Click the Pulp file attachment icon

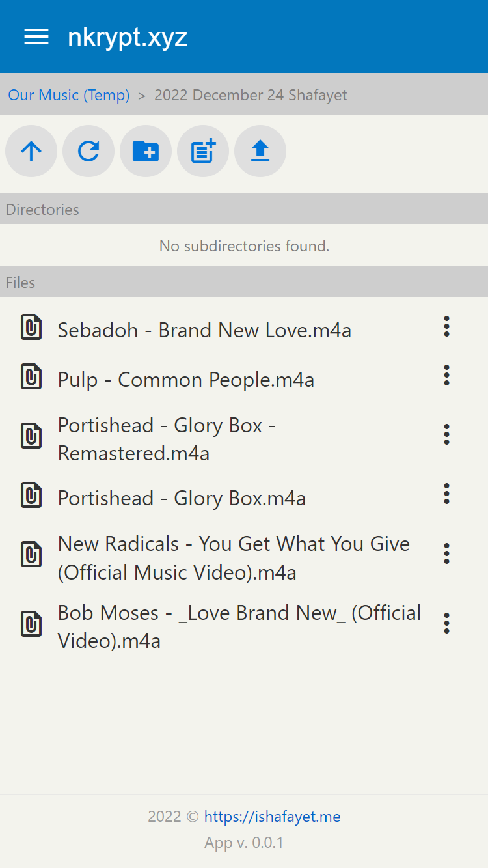point(31,376)
